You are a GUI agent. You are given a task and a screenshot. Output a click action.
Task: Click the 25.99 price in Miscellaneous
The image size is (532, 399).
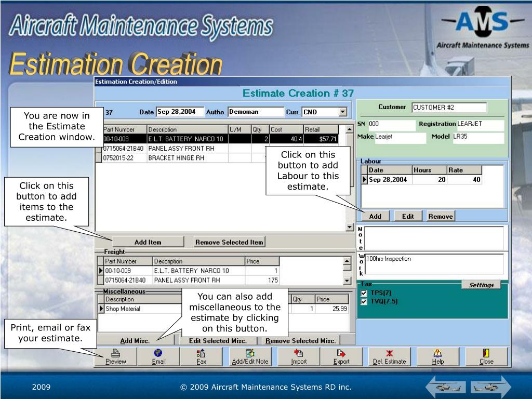(x=331, y=309)
